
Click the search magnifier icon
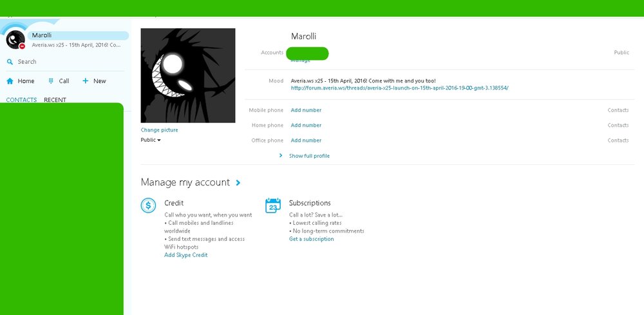tap(10, 62)
